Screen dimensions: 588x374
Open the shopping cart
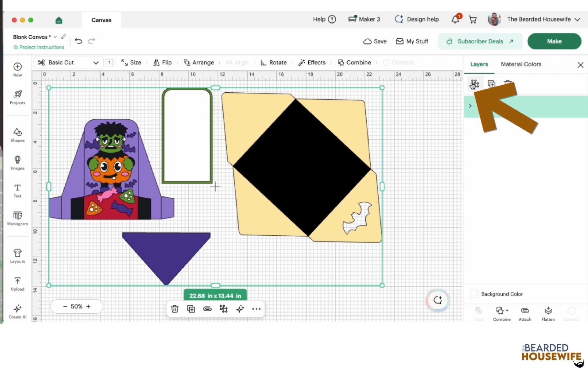(x=473, y=19)
